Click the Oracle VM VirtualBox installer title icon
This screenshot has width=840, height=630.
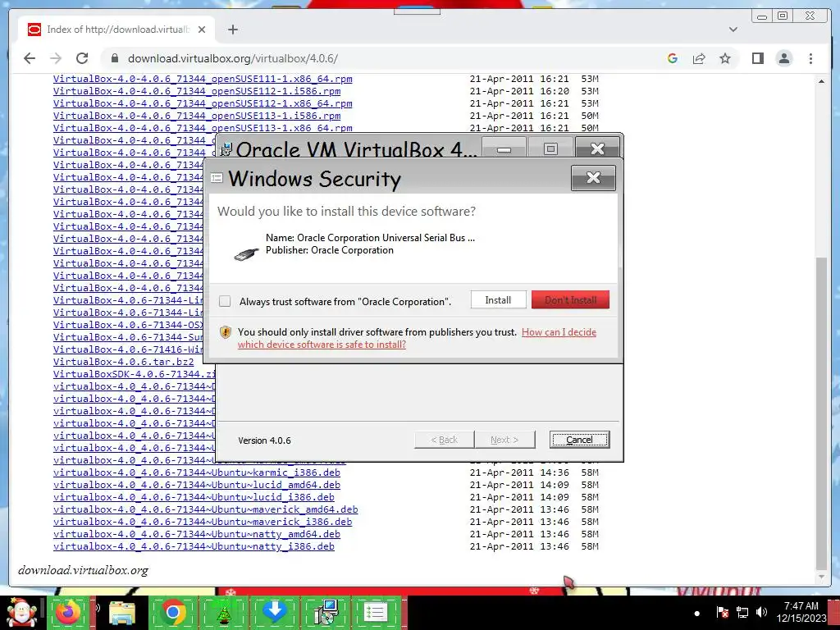pyautogui.click(x=226, y=149)
